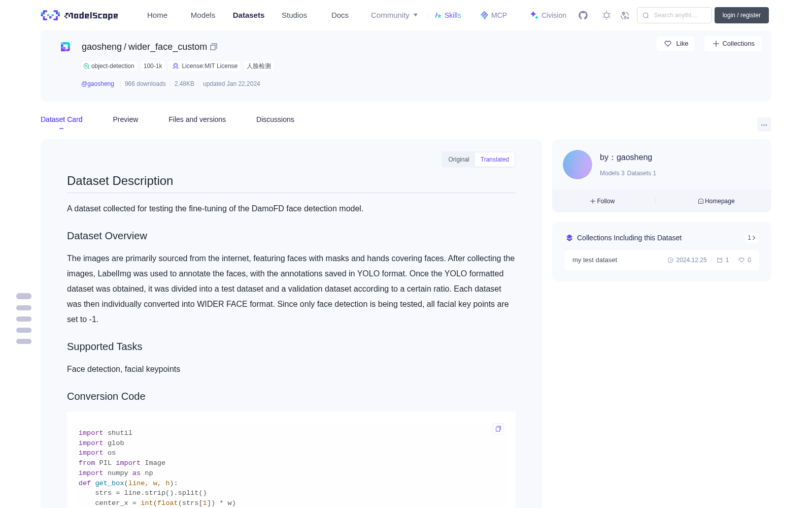Copy the conversion code snippet
Viewport: 812px width, 508px height.
498,429
